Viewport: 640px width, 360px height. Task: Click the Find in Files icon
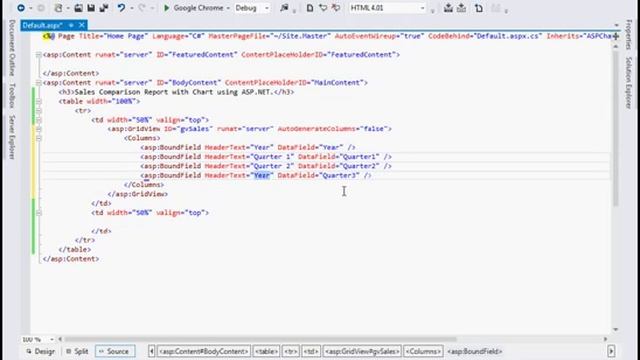click(x=284, y=8)
